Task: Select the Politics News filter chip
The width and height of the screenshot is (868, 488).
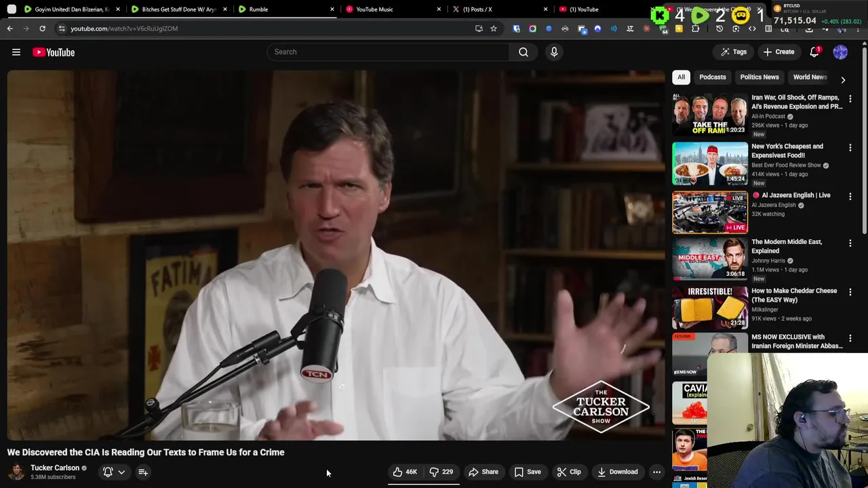Action: pyautogui.click(x=759, y=77)
